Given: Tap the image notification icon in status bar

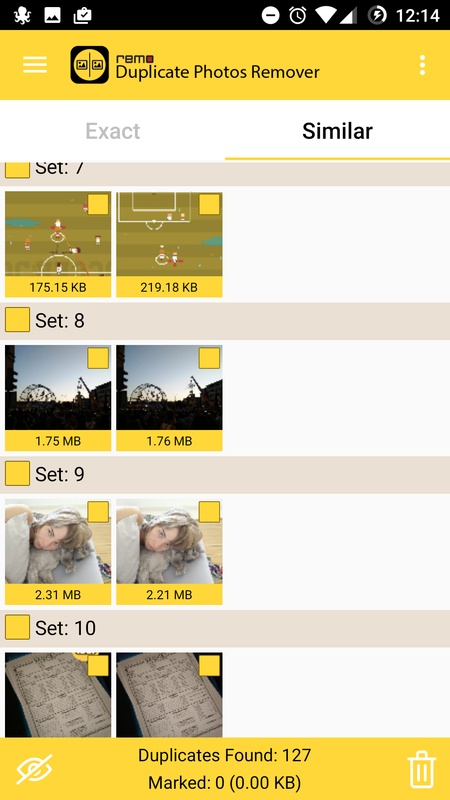Looking at the screenshot, I should 53,15.
